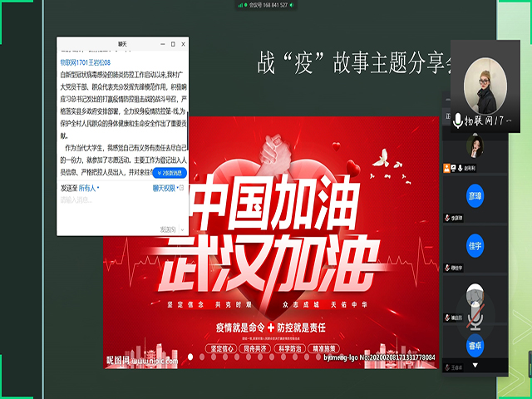Minimize the 聊天 chat window
Image resolution: width=532 pixels, height=399 pixels.
(x=163, y=44)
